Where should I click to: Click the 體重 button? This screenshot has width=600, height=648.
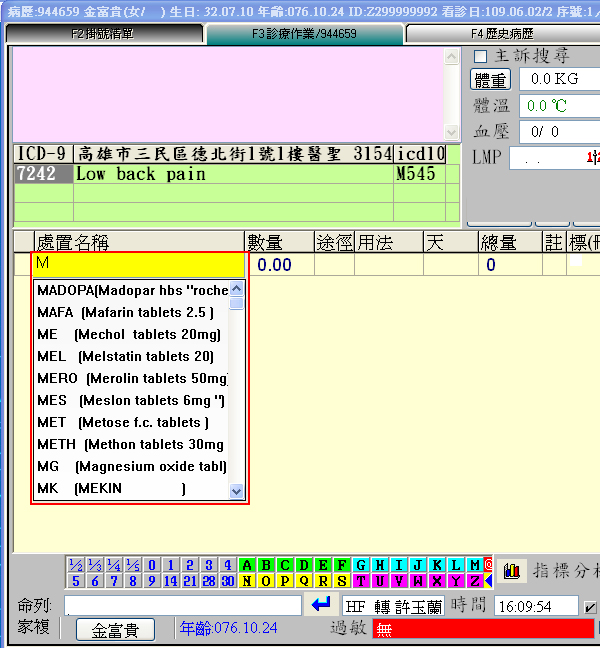coord(490,79)
